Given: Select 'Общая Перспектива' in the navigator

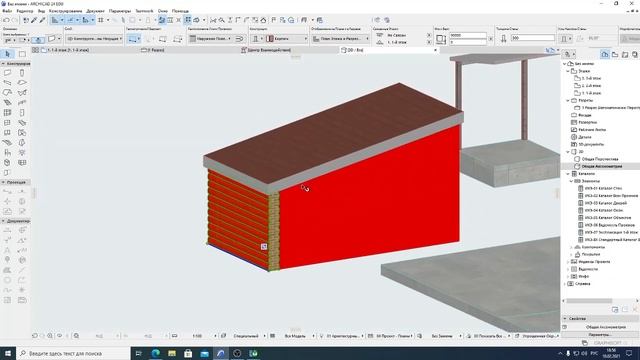Looking at the screenshot, I should (x=600, y=159).
